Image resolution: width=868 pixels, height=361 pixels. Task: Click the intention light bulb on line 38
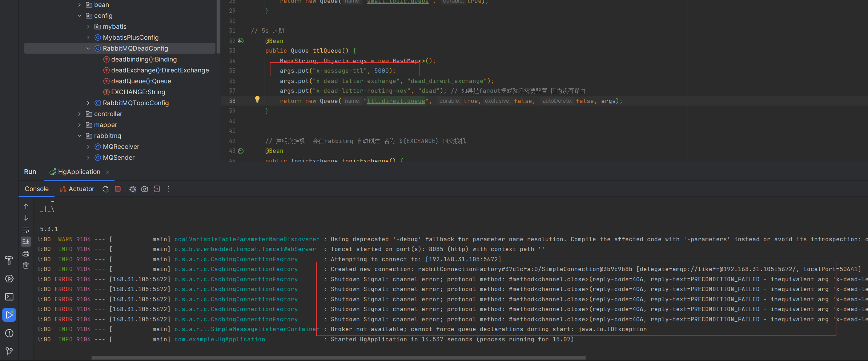tap(257, 99)
